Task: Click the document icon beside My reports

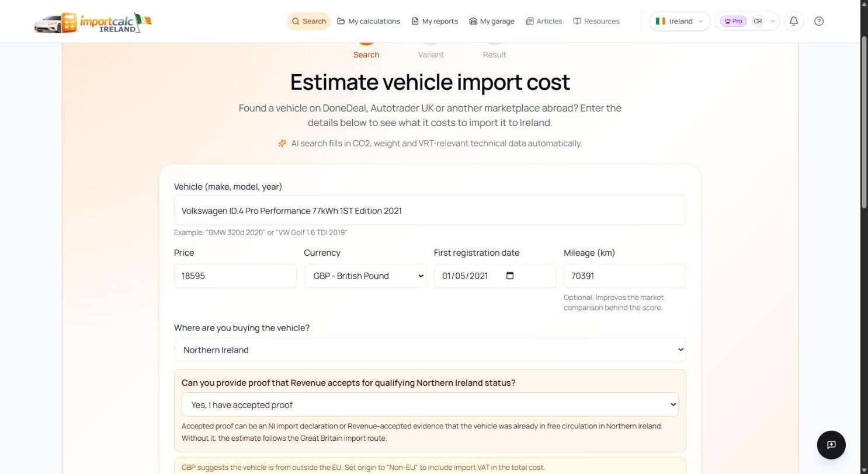Action: [415, 21]
